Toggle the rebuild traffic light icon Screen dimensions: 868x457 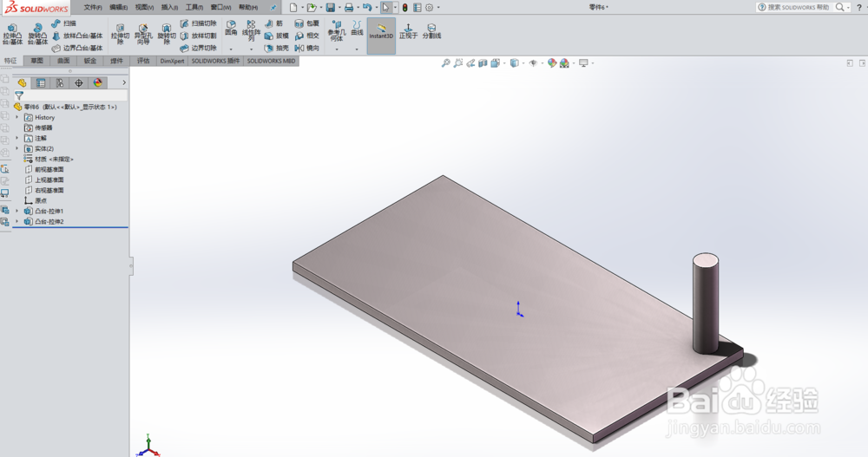(x=404, y=8)
